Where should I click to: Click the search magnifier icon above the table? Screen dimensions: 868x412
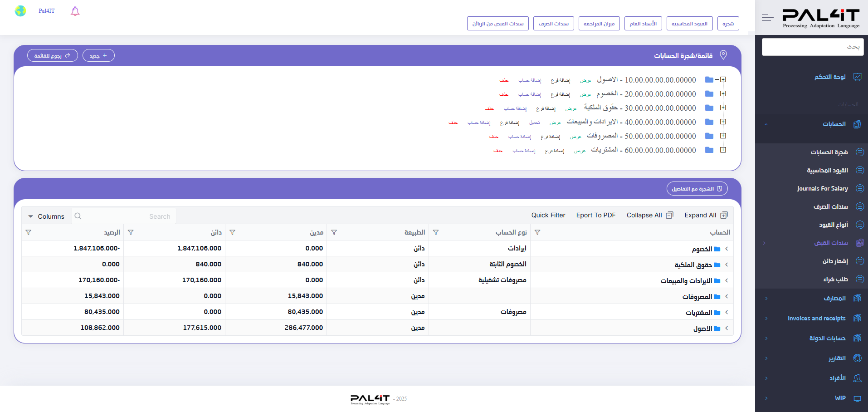[x=78, y=216]
